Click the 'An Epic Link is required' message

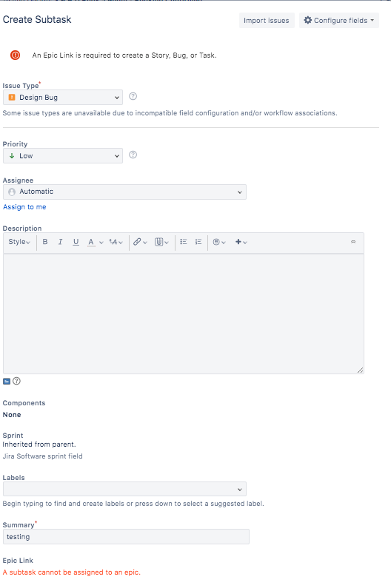click(124, 55)
